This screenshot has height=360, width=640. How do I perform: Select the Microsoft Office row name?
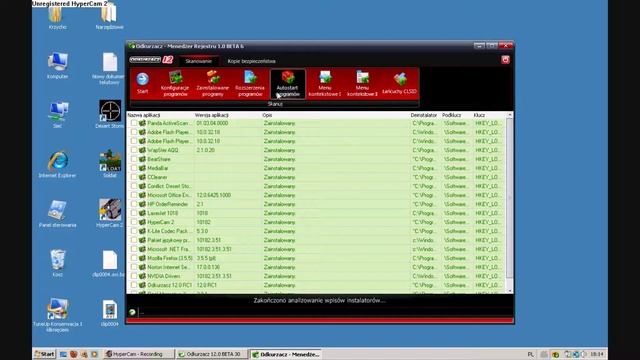click(x=169, y=195)
